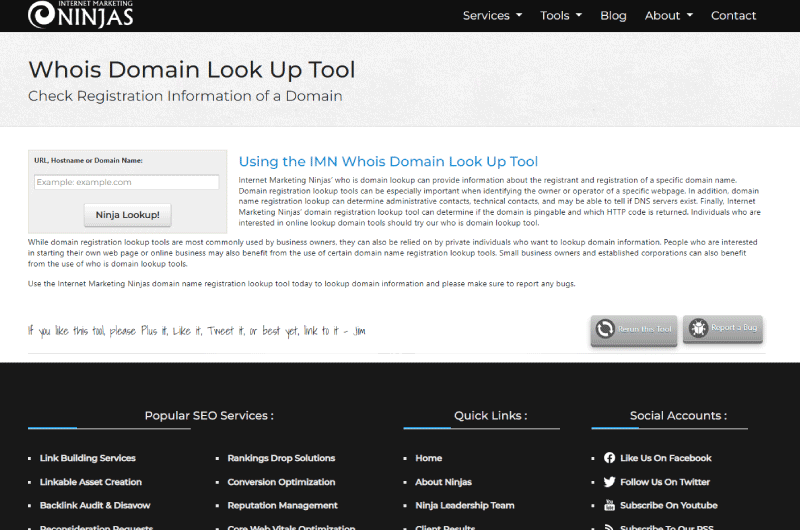Open Conversion Optimization link
The image size is (800, 530).
[281, 482]
